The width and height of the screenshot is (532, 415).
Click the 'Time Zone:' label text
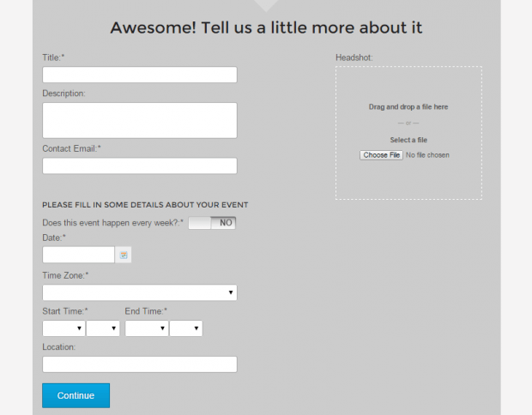[x=65, y=275]
